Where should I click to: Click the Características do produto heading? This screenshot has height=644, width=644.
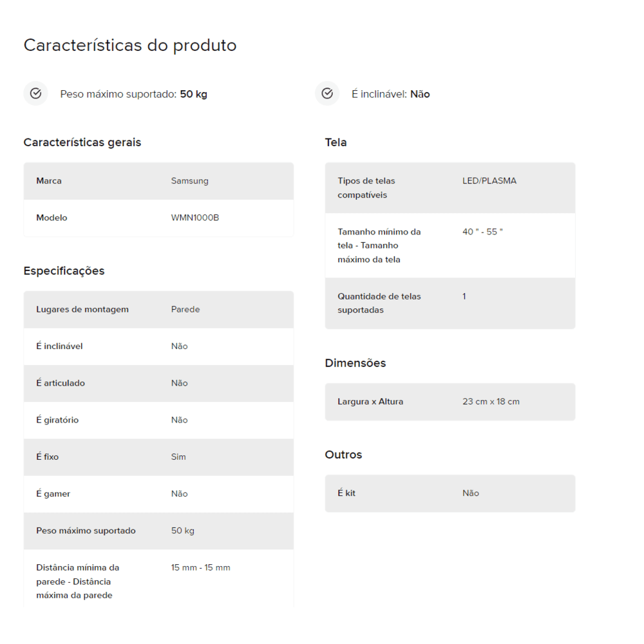coord(130,45)
